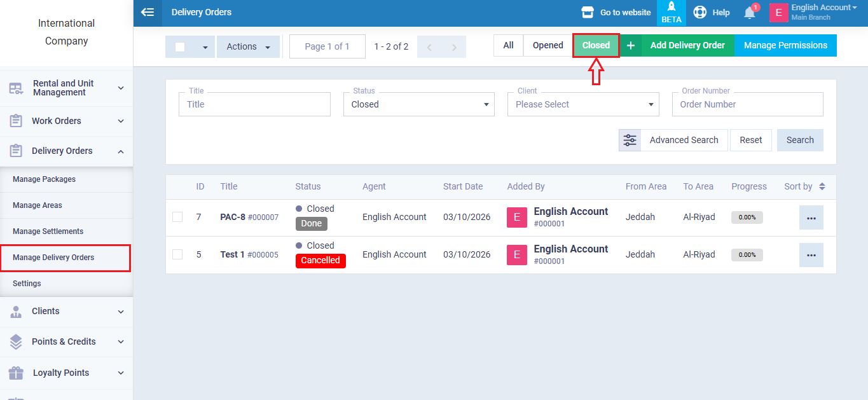Switch to the Opened filter tab

(548, 45)
